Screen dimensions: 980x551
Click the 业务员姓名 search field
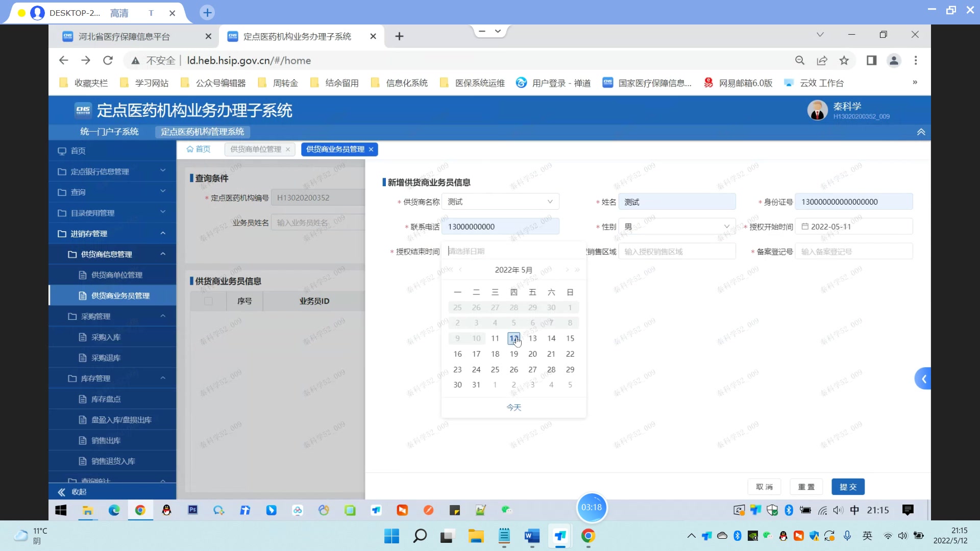click(x=318, y=223)
